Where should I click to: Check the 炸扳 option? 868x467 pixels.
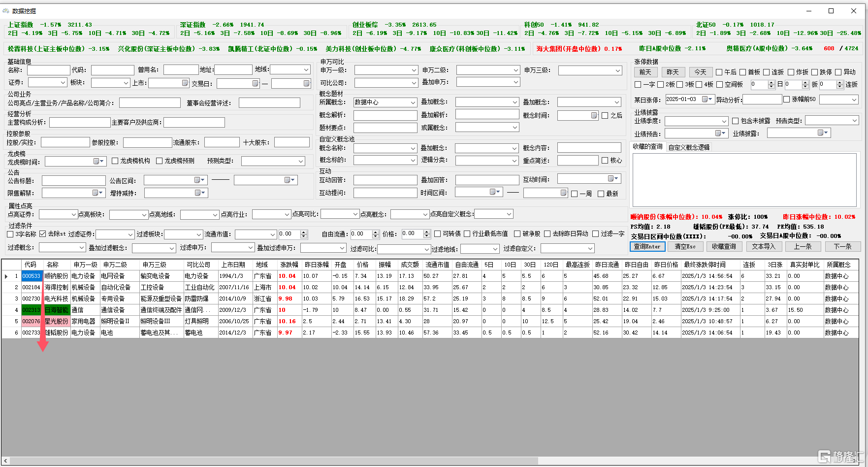(791, 72)
